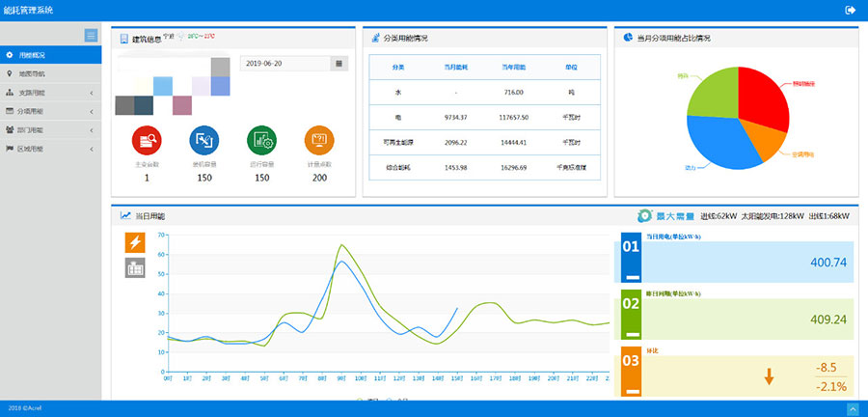Viewport: 868px width, 417px height.
Task: Expand the 部门用能 sidebar submenu
Action: click(50, 129)
